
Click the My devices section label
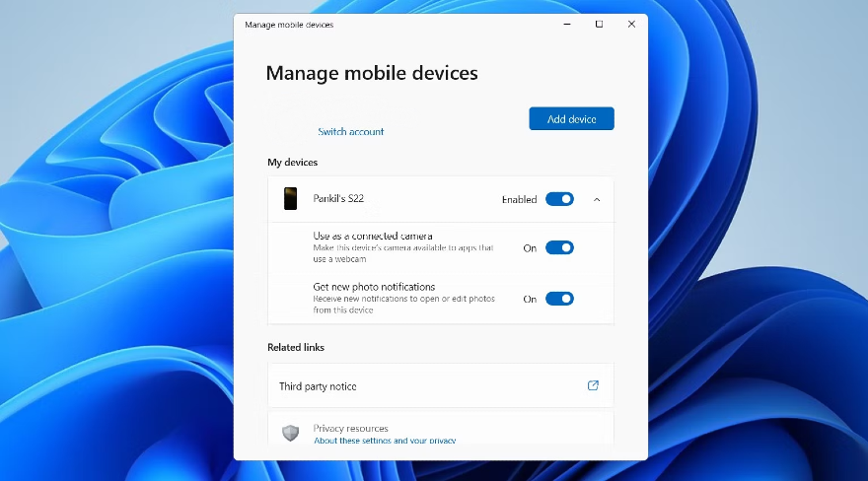[292, 162]
